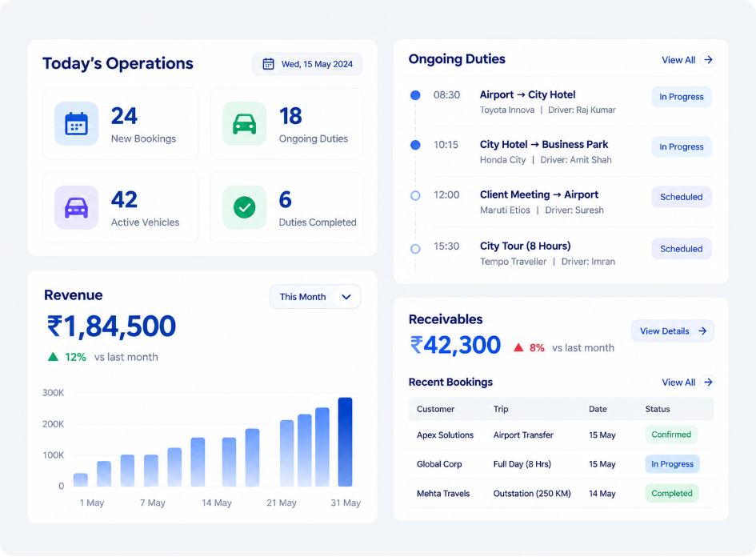756x557 pixels.
Task: Click the Full Day (8 Hrs) trip cell
Action: coord(522,464)
